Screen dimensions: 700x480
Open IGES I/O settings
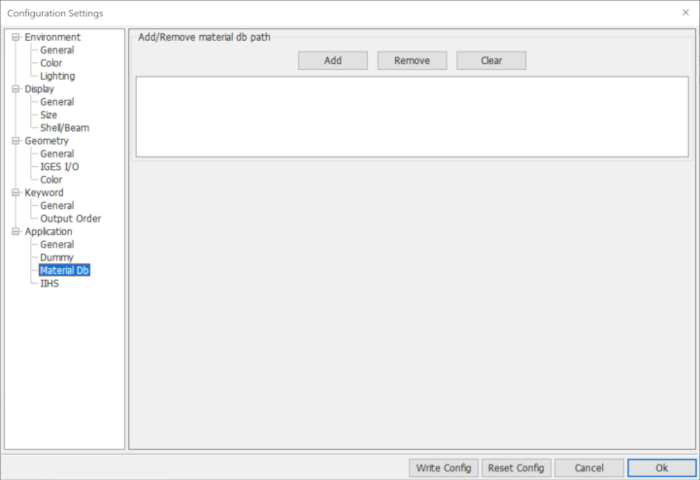pyautogui.click(x=59, y=167)
